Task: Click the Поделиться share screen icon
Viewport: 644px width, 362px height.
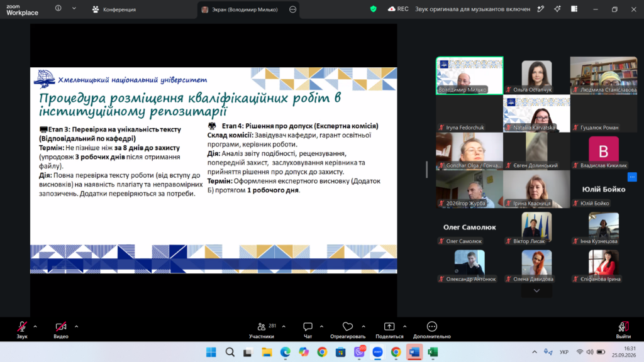Action: 389,327
